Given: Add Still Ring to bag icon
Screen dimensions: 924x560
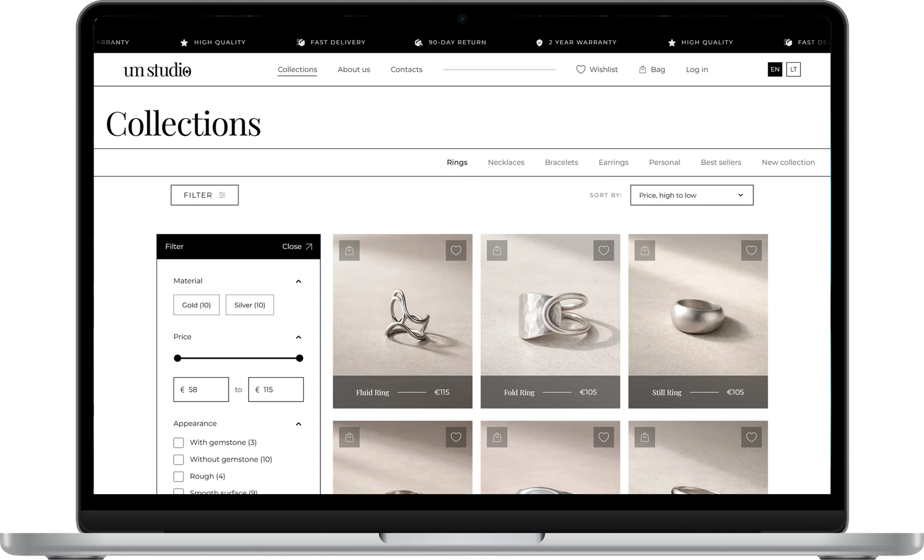Looking at the screenshot, I should coord(645,250).
